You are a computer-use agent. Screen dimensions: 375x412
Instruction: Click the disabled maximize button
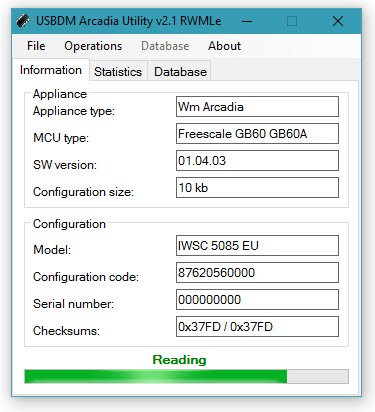point(292,21)
